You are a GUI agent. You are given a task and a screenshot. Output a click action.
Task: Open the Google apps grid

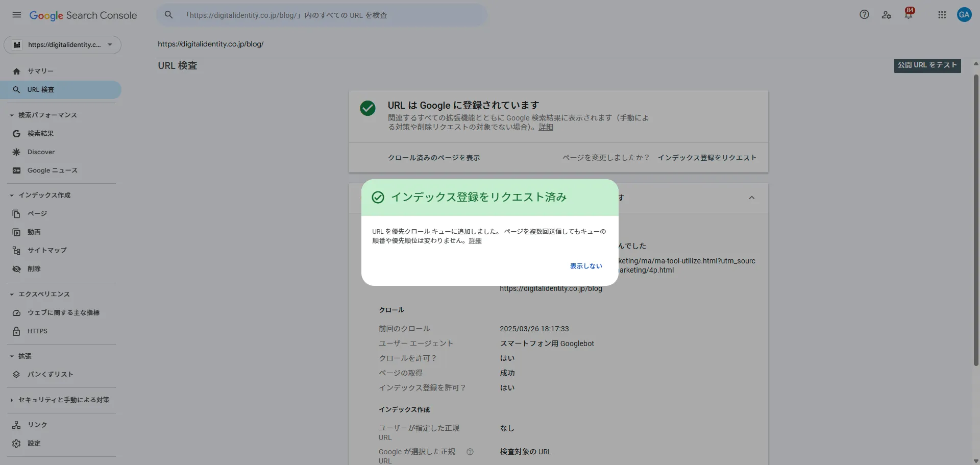942,15
